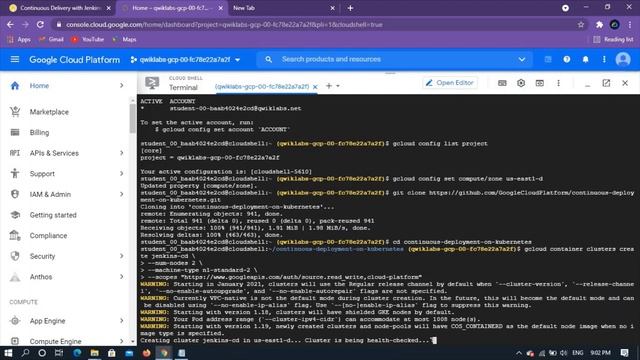Open the Maps bookmark

tap(124, 40)
